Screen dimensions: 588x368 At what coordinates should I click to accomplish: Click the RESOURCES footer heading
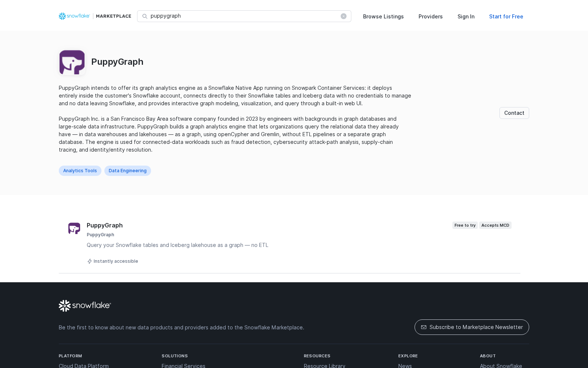[x=317, y=356]
